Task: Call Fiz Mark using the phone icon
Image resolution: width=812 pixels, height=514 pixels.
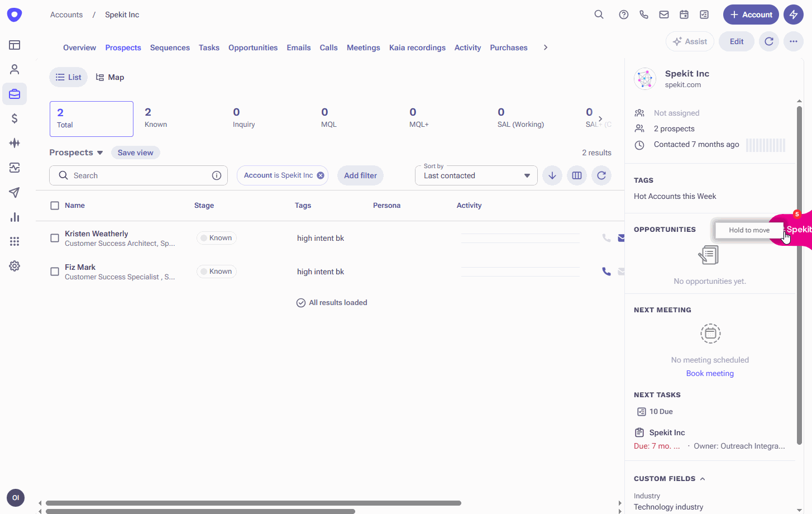Action: coord(606,272)
